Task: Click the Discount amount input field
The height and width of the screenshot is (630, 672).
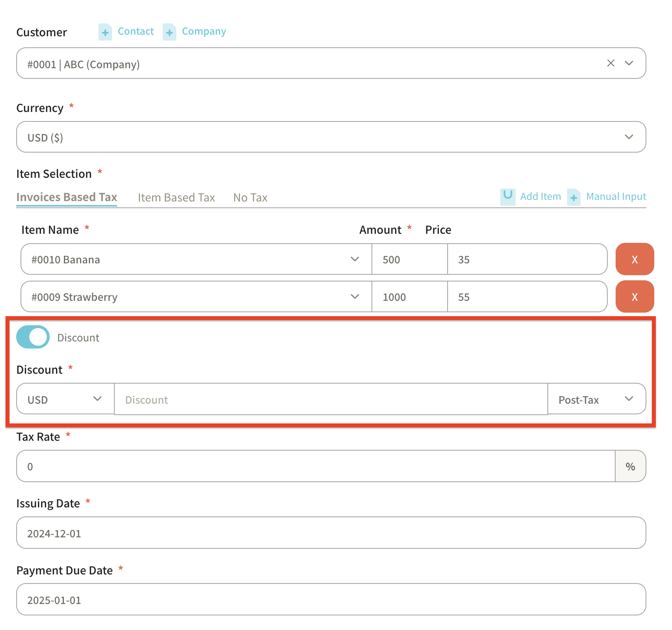Action: pos(330,399)
